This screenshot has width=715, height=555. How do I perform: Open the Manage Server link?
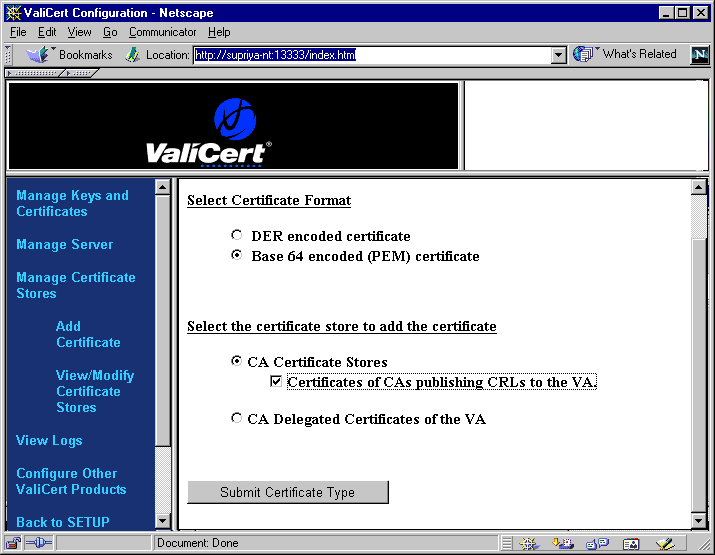pos(64,244)
